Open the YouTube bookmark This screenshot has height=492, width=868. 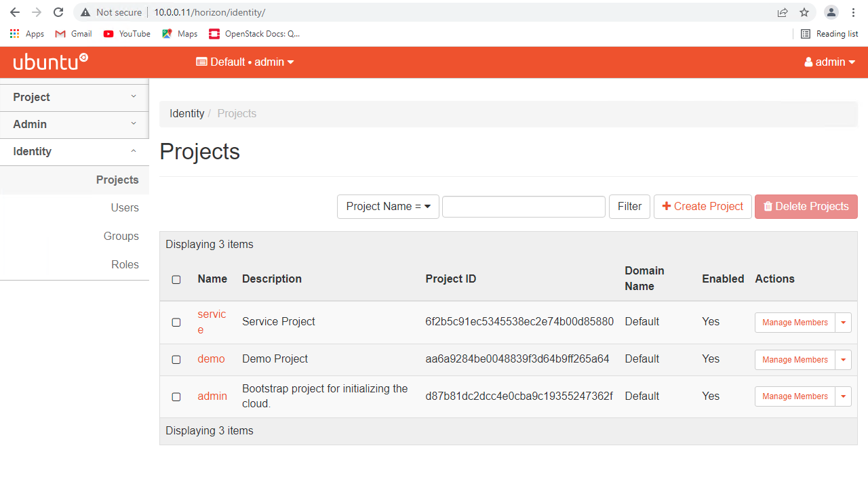[127, 33]
